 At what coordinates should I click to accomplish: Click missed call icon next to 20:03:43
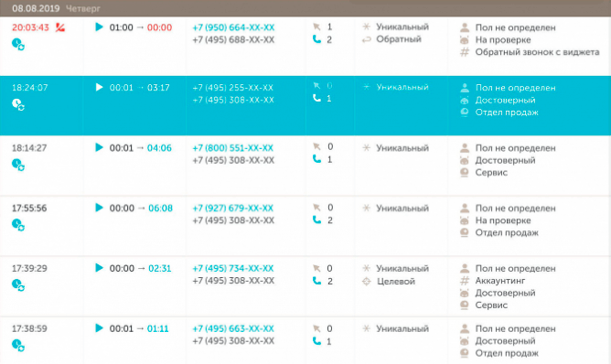[60, 27]
